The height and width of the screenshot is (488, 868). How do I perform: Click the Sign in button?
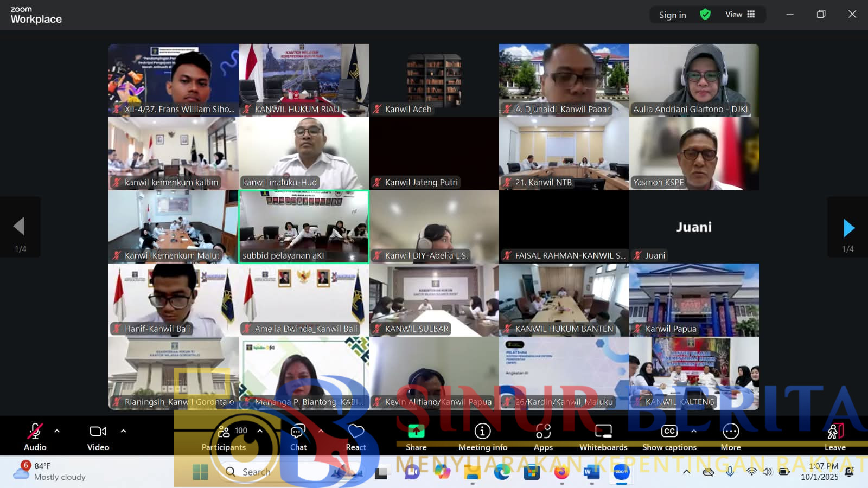[x=672, y=15]
